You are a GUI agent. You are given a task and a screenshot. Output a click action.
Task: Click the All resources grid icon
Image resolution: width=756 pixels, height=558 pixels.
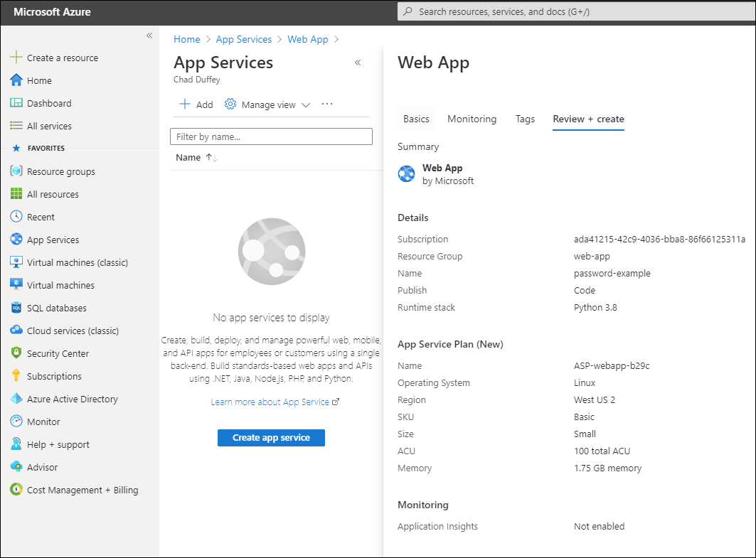coord(16,194)
